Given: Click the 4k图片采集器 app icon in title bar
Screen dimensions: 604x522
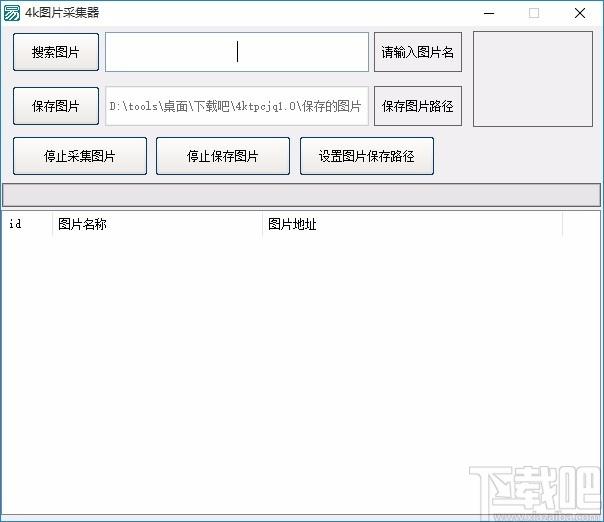Looking at the screenshot, I should 12,13.
